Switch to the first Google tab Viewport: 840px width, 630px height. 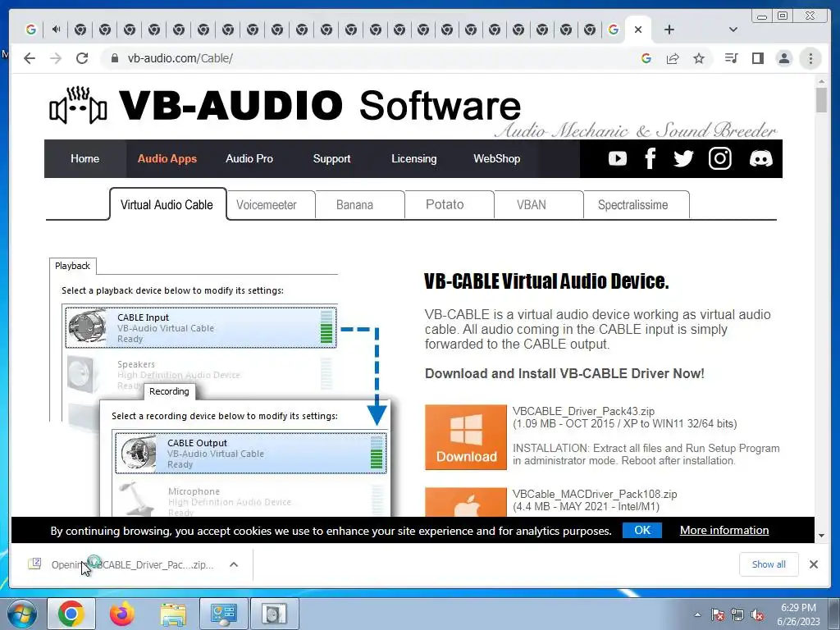click(x=31, y=30)
